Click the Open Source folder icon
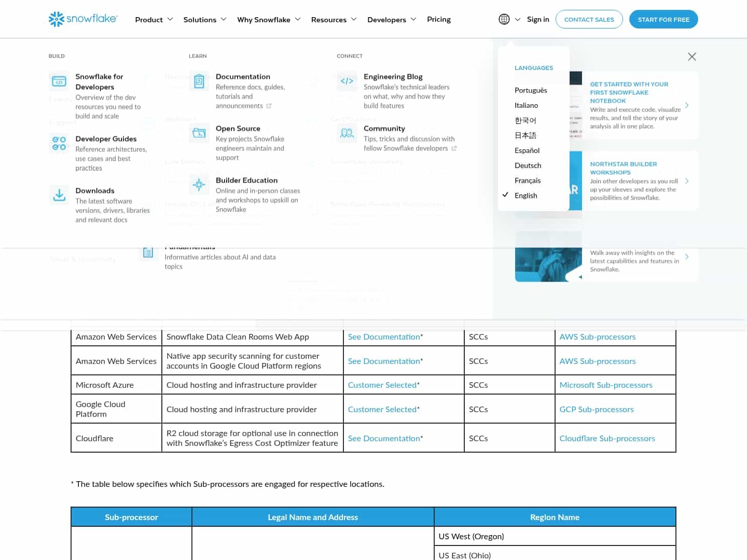This screenshot has height=560, width=747. (199, 133)
